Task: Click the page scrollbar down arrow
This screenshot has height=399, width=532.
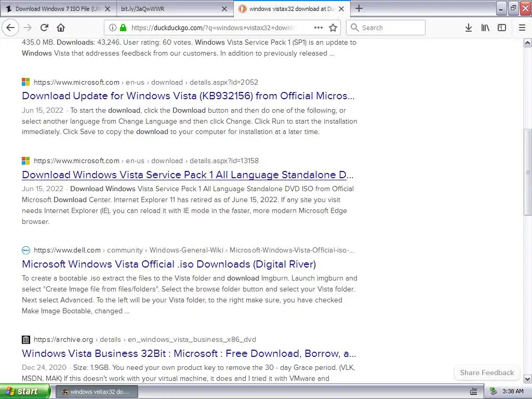Action: [x=528, y=379]
